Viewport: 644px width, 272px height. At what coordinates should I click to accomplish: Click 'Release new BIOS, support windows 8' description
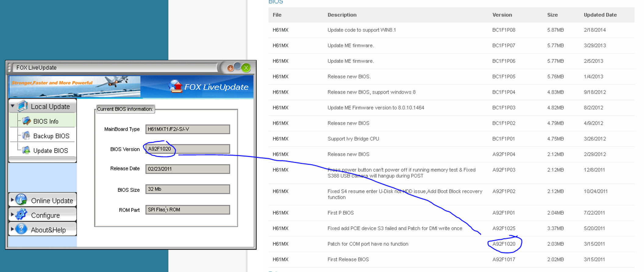(371, 92)
